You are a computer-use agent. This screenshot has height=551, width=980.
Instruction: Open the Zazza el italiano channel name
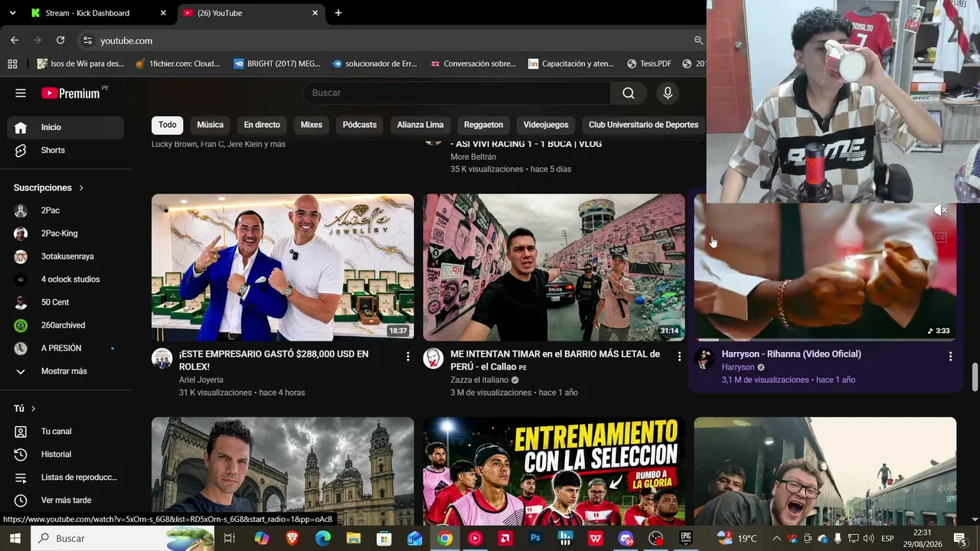479,380
